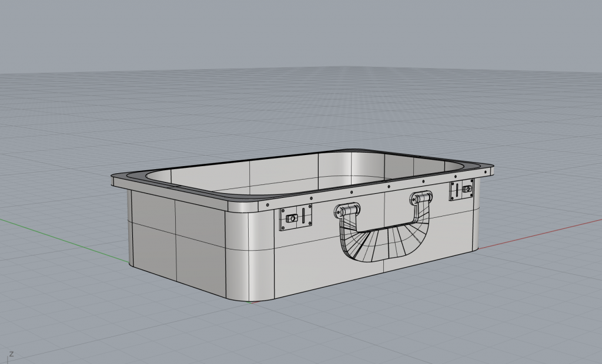Click the right latch round button
The image size is (602, 364).
(467, 189)
